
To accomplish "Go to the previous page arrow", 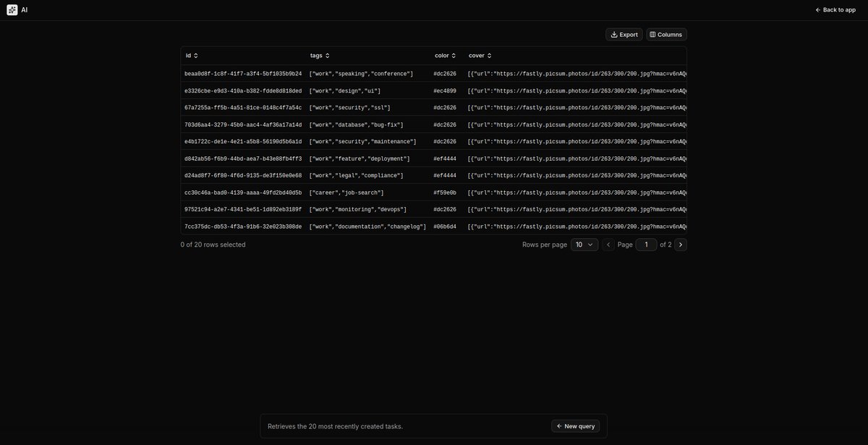I will click(x=608, y=245).
